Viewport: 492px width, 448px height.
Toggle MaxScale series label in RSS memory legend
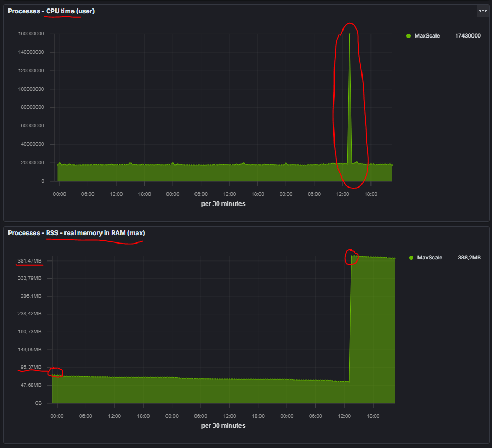pyautogui.click(x=430, y=258)
